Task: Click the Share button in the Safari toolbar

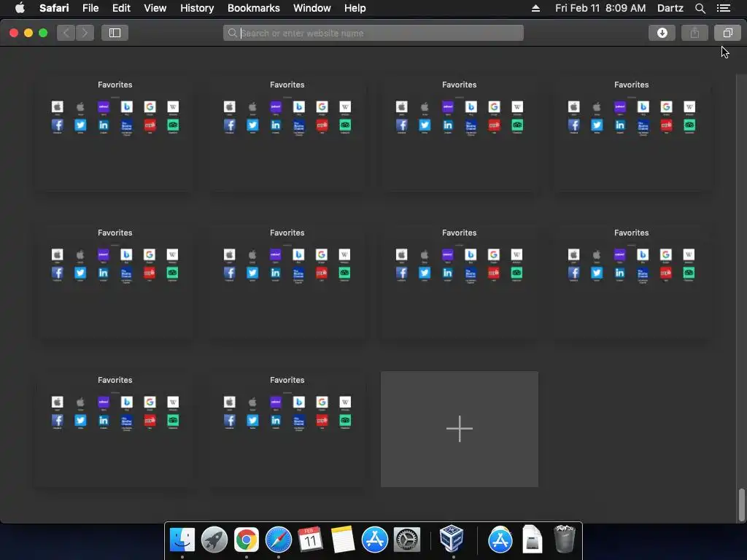Action: click(x=694, y=33)
